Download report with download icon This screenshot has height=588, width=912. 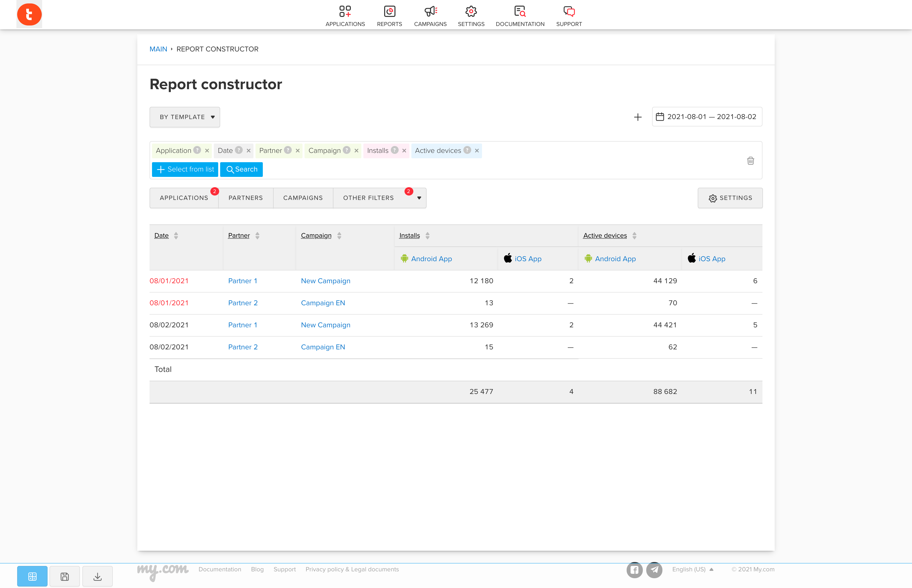pyautogui.click(x=97, y=576)
